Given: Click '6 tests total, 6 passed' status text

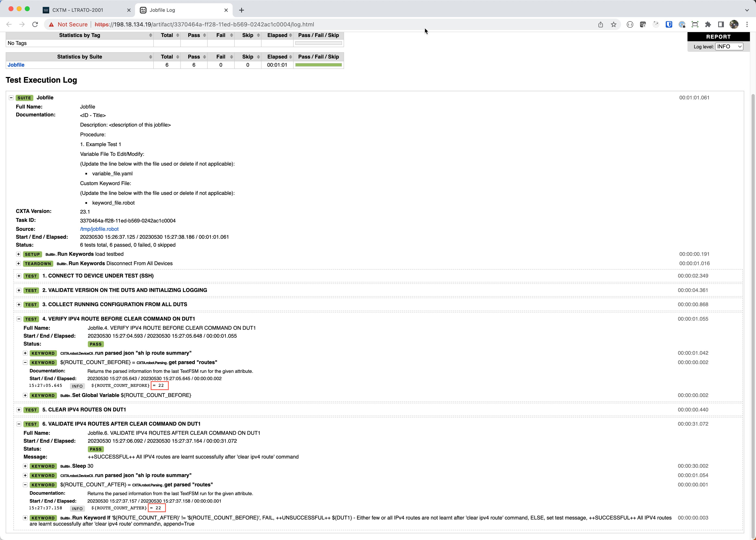Looking at the screenshot, I should point(128,245).
